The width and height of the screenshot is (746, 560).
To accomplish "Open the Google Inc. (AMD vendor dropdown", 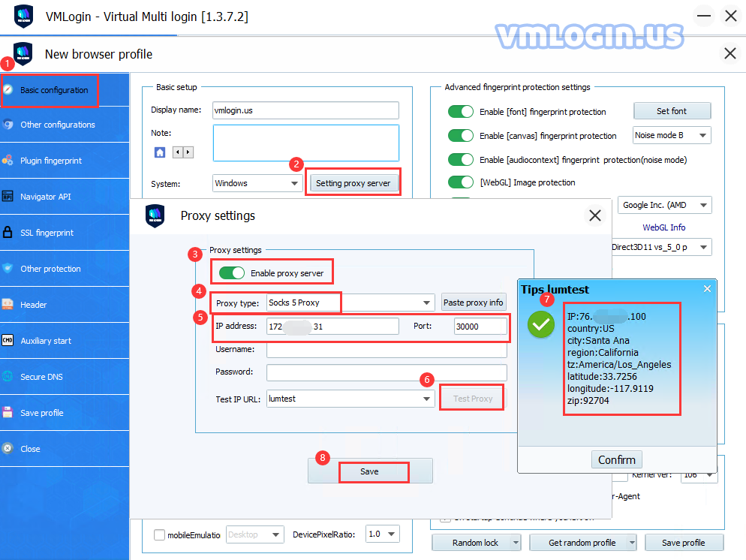I will [665, 205].
